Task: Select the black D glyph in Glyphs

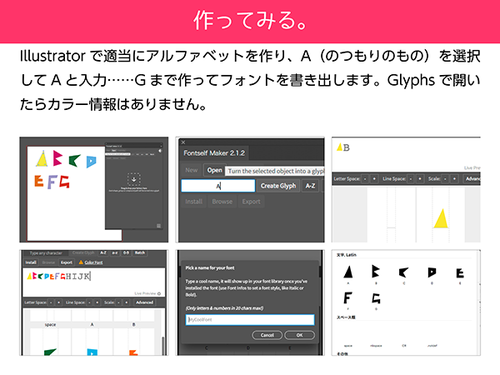Action: (x=432, y=272)
